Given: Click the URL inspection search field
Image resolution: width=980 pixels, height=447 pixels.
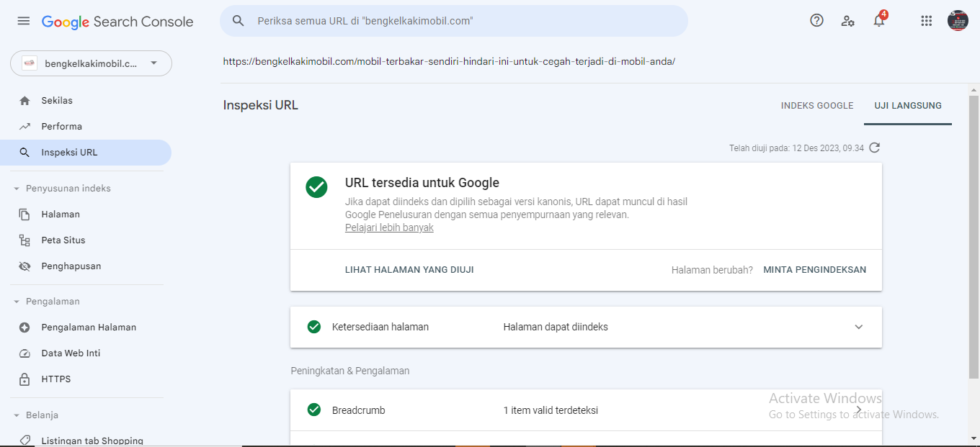Looking at the screenshot, I should (x=454, y=21).
